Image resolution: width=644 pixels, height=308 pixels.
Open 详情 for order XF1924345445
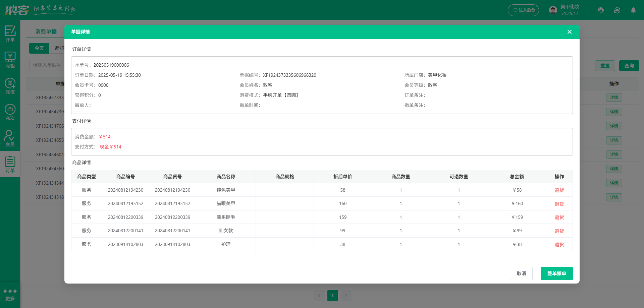pos(614,183)
